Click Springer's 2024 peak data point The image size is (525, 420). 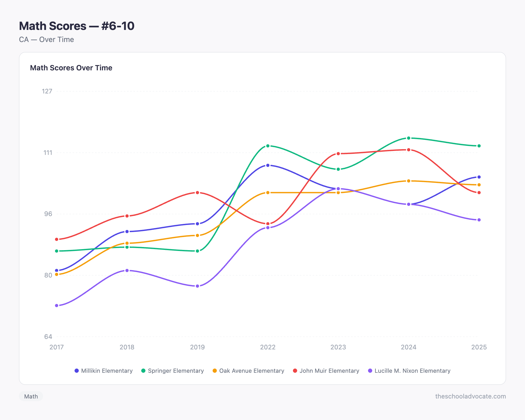click(408, 138)
